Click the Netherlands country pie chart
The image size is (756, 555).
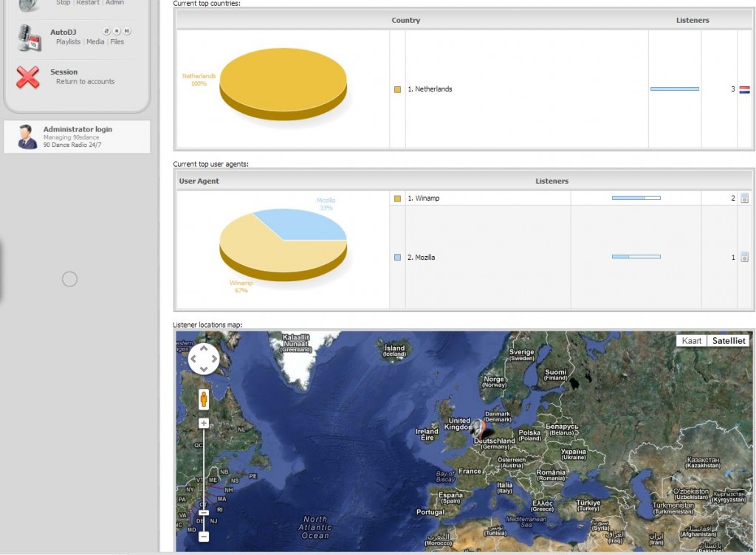pos(283,83)
